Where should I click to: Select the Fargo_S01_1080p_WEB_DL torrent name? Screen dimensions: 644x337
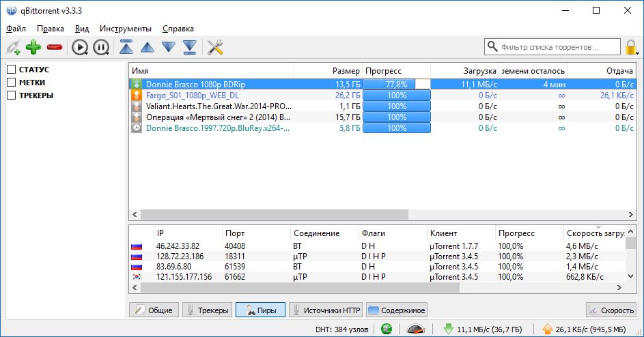tap(192, 96)
